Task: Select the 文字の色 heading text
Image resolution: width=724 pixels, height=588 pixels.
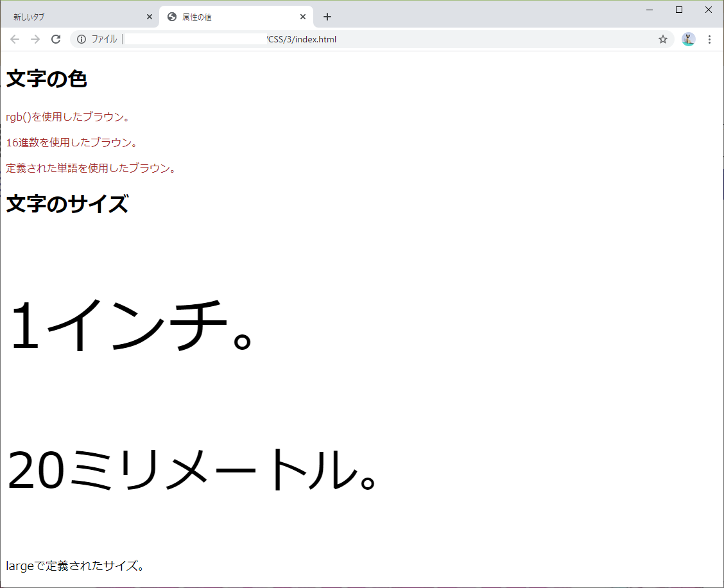Action: (x=46, y=78)
